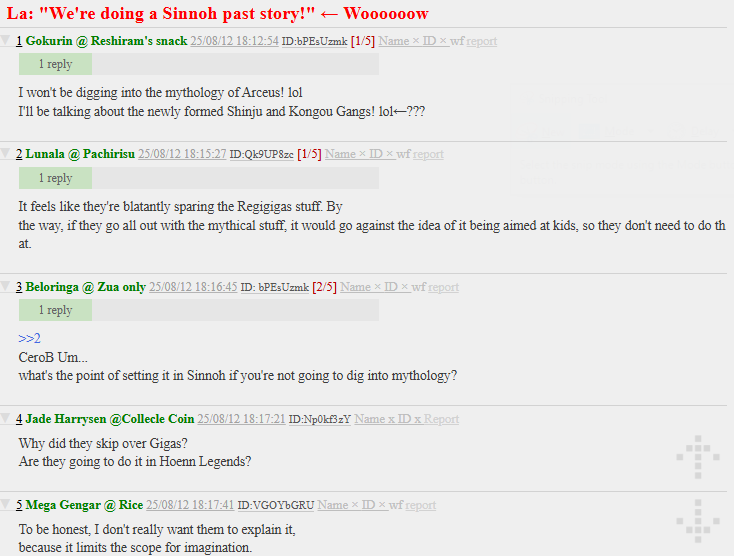Collapse post 3 with the triangle icon
The image size is (734, 556).
(x=6, y=286)
